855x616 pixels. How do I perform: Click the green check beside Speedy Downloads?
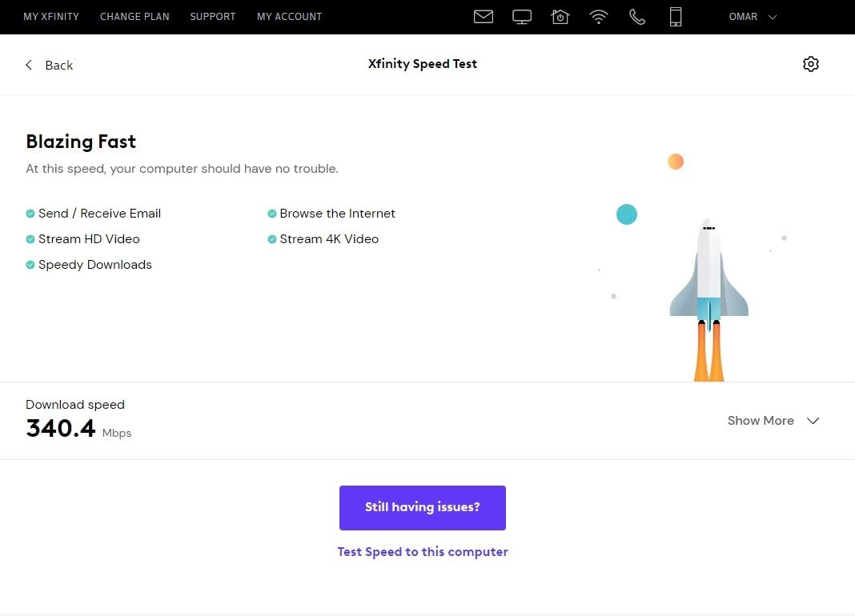tap(30, 265)
